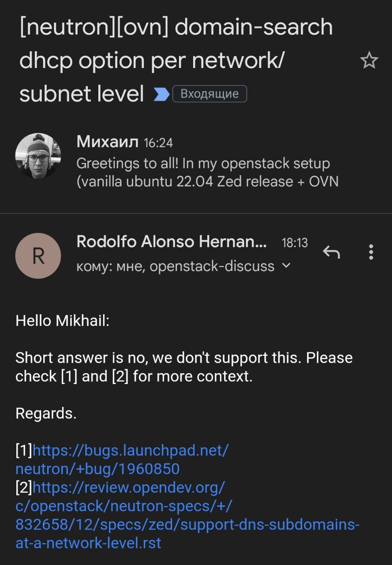Viewport: 392px width, 565px height.
Task: Star this email conversation
Action: click(x=369, y=60)
